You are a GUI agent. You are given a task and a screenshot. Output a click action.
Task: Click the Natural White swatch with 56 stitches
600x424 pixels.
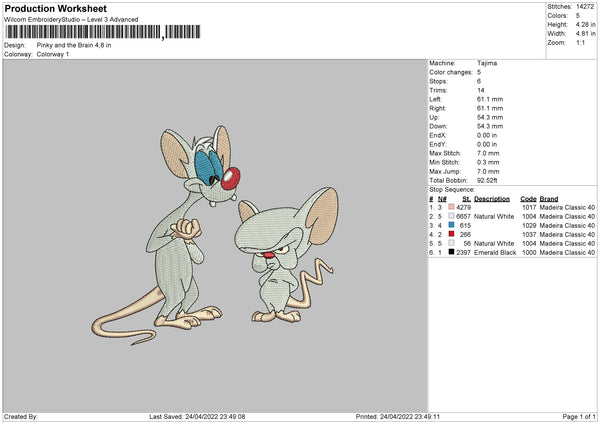(452, 243)
